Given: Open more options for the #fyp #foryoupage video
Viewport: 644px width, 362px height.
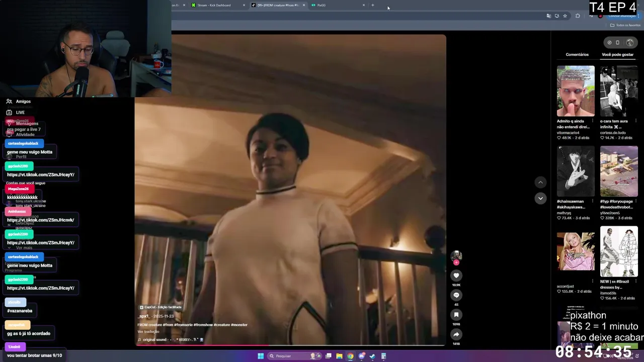Looking at the screenshot, I should 635,201.
